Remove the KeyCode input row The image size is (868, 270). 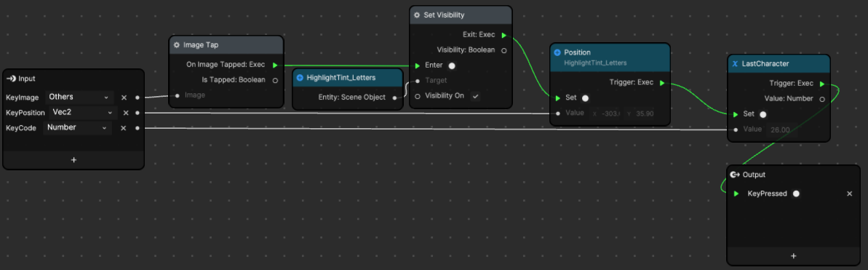(x=124, y=128)
